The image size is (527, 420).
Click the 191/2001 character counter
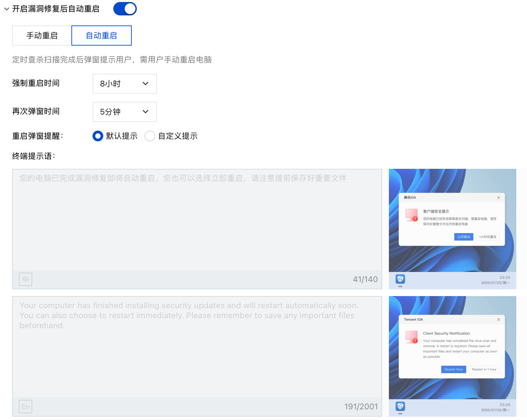tap(361, 407)
